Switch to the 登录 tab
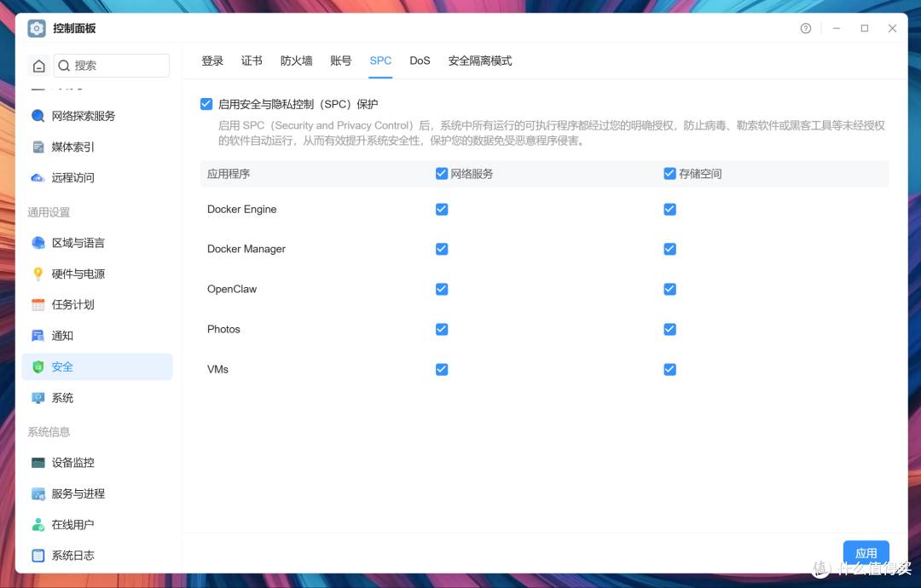The image size is (921, 588). (212, 61)
